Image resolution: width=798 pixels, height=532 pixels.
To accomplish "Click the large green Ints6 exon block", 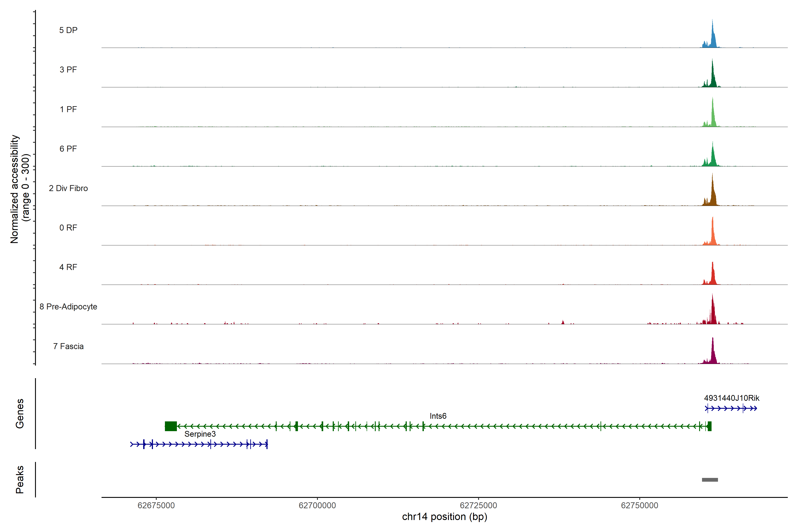I will click(x=171, y=426).
